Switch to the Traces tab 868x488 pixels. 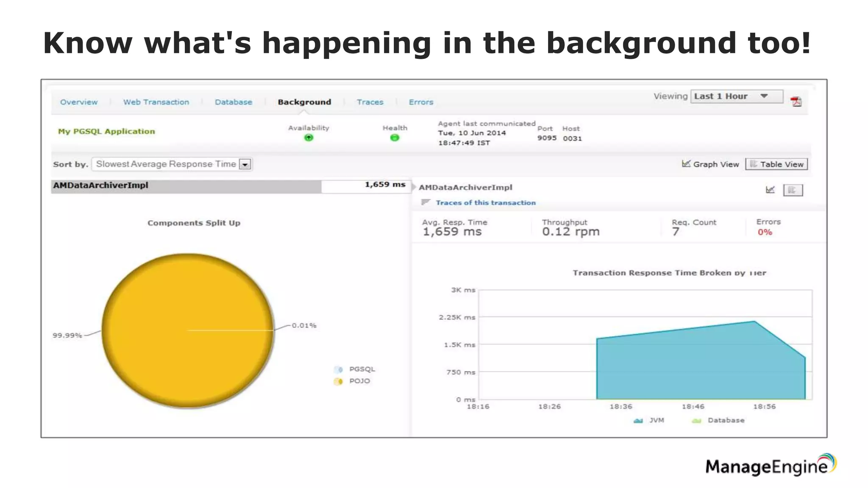tap(370, 102)
